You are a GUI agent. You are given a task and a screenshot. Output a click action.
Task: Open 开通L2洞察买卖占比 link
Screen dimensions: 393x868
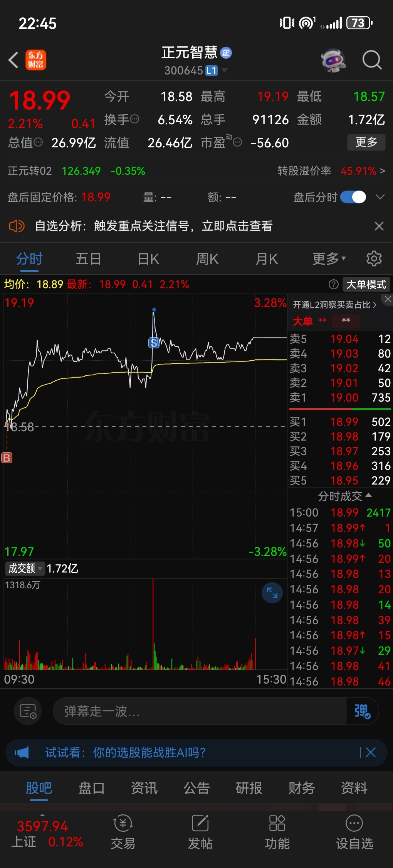334,305
